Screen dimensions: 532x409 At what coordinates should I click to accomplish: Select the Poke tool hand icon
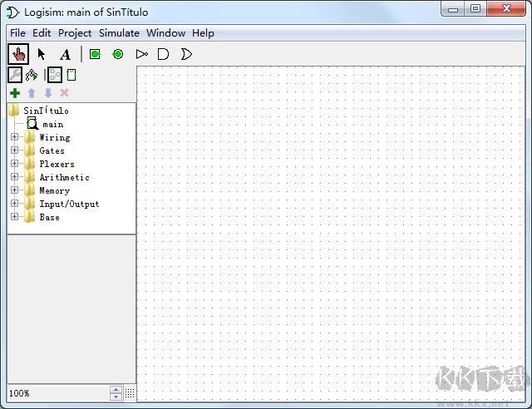pos(18,54)
